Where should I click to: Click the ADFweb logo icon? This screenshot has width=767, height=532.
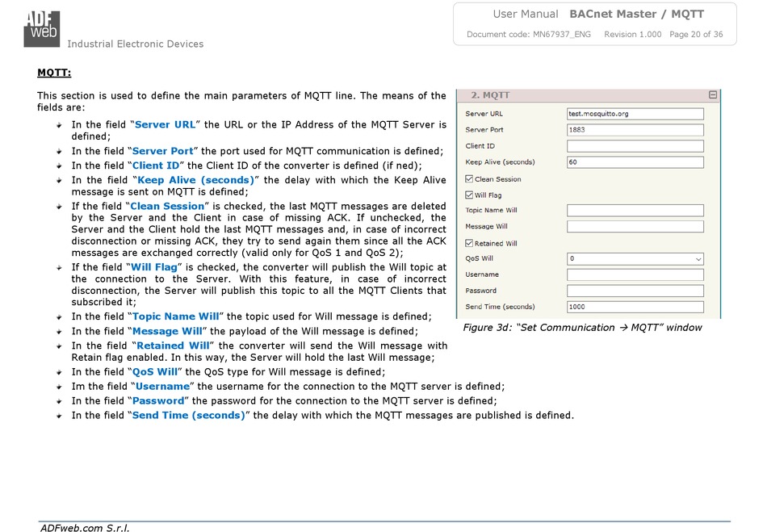pyautogui.click(x=41, y=29)
